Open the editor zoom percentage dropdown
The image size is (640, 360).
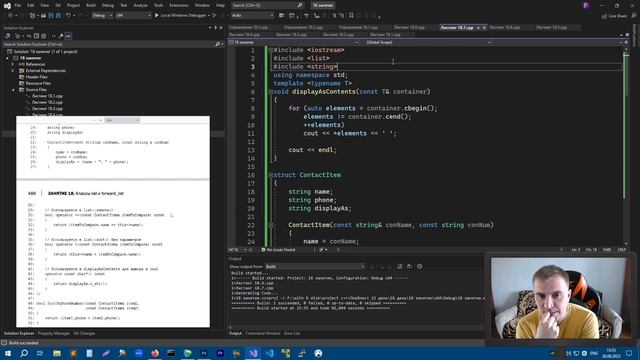coord(237,249)
